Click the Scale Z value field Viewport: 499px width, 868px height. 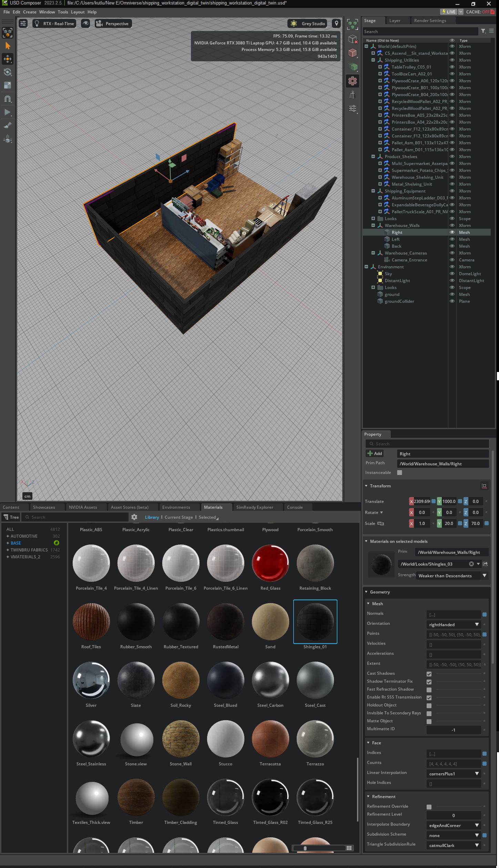pos(476,523)
